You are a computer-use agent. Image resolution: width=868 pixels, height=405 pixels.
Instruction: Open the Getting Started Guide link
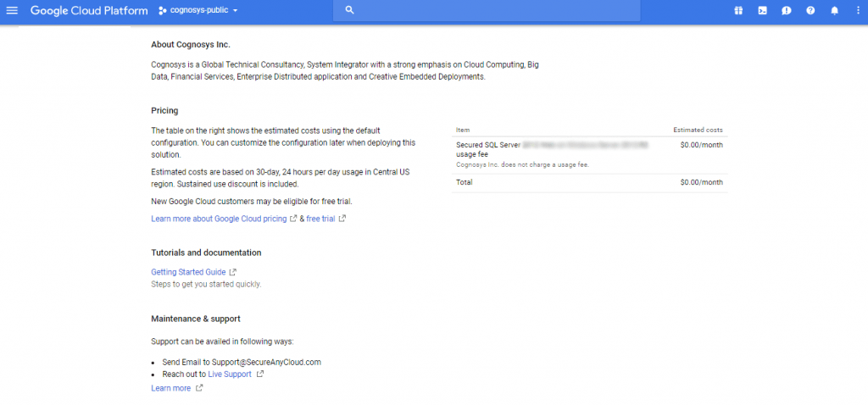point(188,272)
